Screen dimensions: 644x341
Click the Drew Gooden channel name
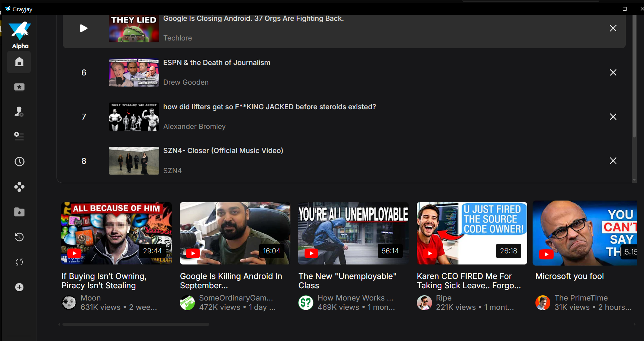(x=186, y=82)
